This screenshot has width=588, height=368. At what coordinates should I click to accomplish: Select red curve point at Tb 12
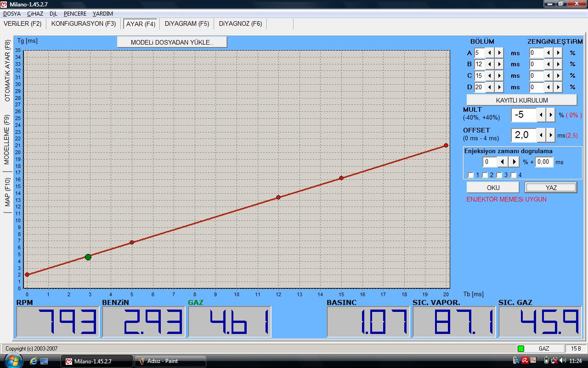pyautogui.click(x=278, y=197)
